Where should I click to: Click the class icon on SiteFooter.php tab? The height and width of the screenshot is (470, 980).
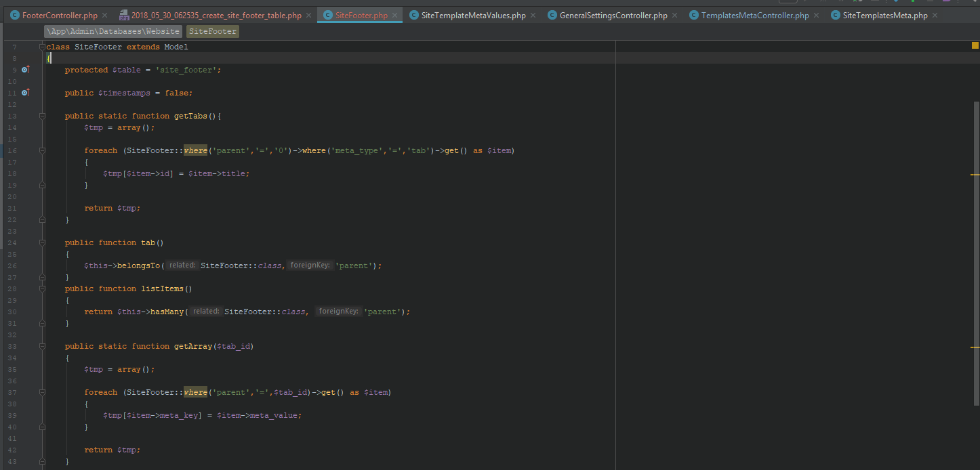coord(329,14)
